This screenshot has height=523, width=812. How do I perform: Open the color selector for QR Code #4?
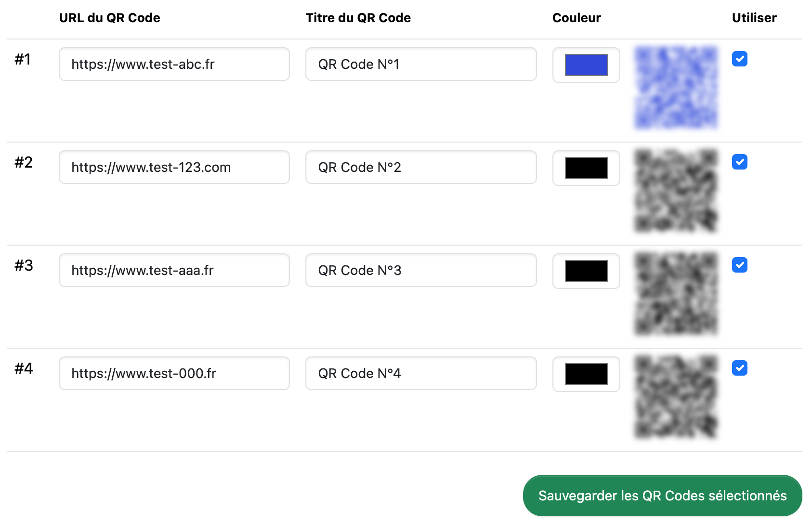586,374
